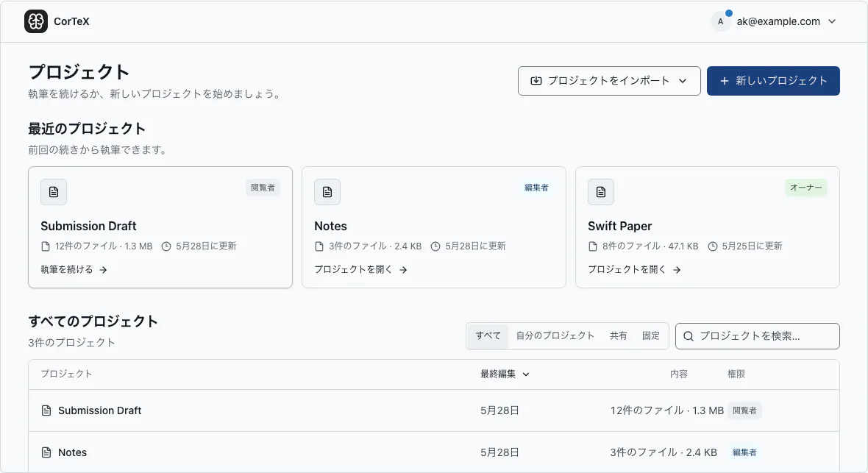Click the Notes card title

coord(330,226)
